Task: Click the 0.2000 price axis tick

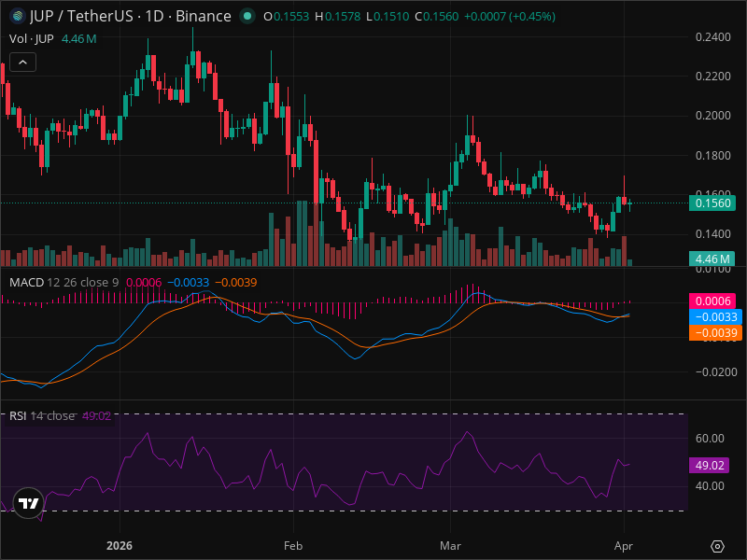Action: (712, 116)
